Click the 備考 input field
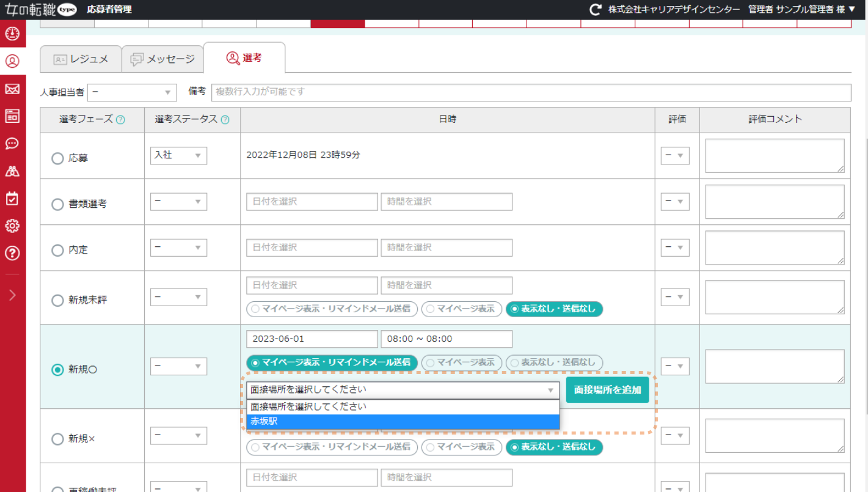Viewport: 868px width, 492px height. click(428, 92)
